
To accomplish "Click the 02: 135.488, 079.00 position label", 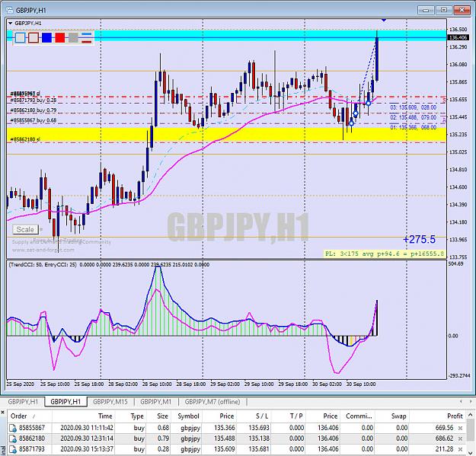I will pyautogui.click(x=413, y=117).
